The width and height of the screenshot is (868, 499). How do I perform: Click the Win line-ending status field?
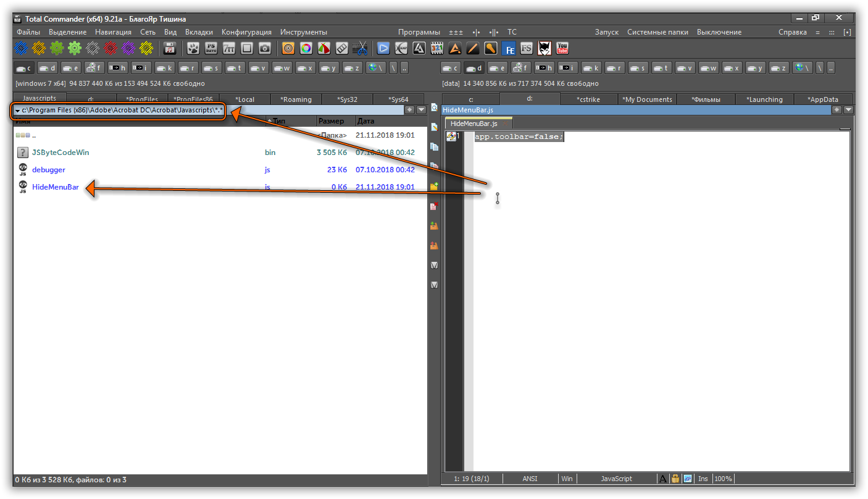pos(567,479)
